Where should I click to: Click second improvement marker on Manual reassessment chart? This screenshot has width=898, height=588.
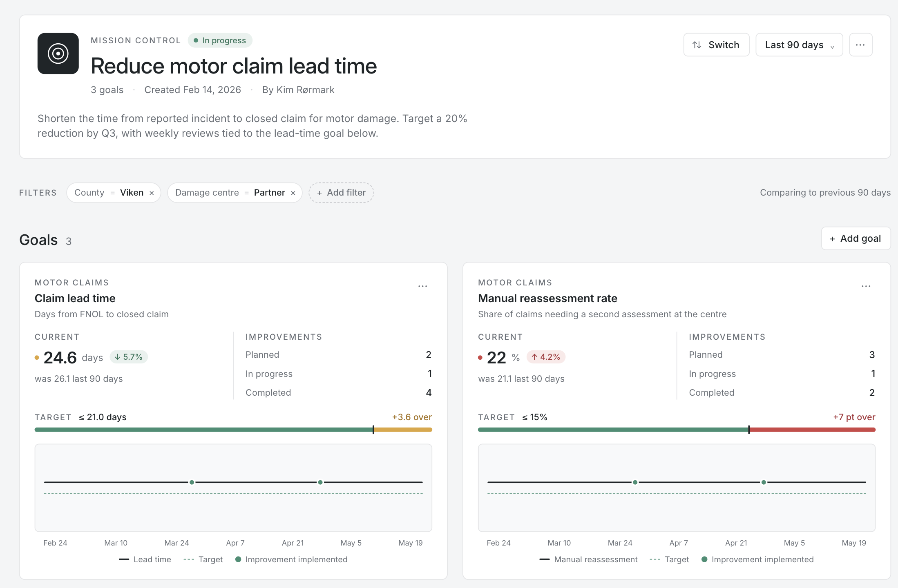point(764,482)
